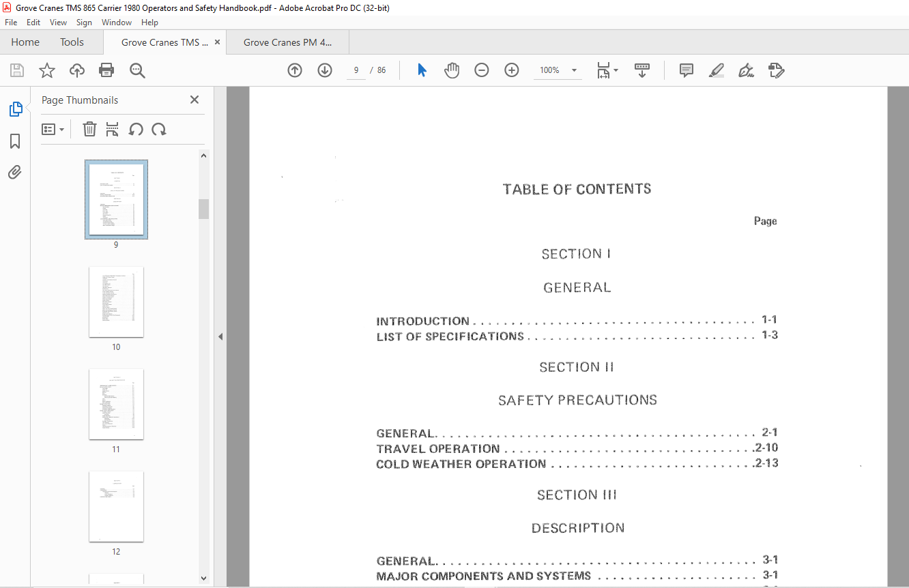Switch to the Home tab

click(25, 42)
